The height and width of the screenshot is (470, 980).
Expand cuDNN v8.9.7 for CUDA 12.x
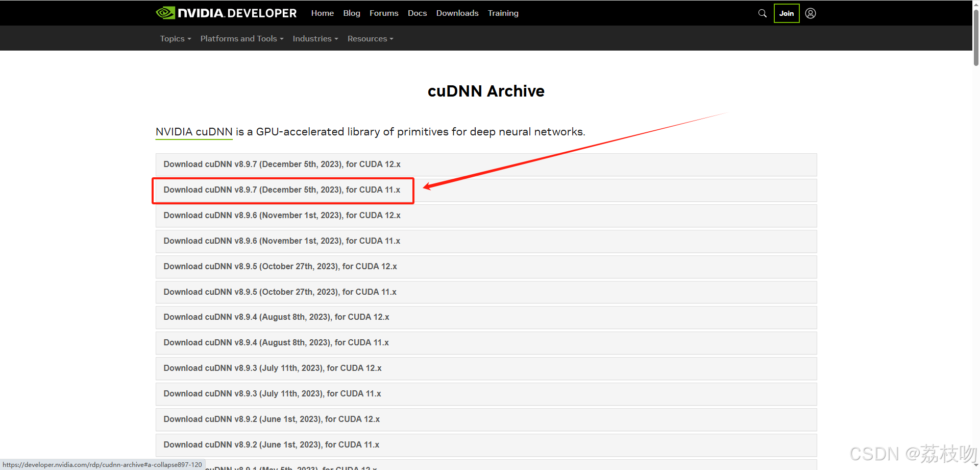coord(486,165)
